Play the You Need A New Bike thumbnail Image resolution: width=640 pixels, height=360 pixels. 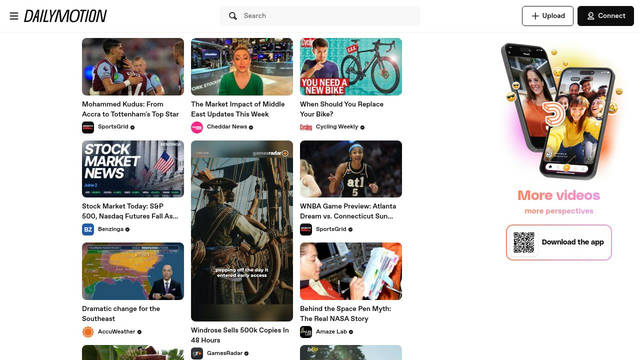351,67
